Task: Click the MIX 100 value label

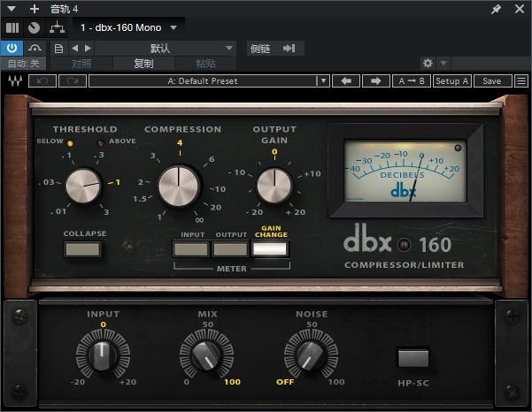Action: [233, 382]
